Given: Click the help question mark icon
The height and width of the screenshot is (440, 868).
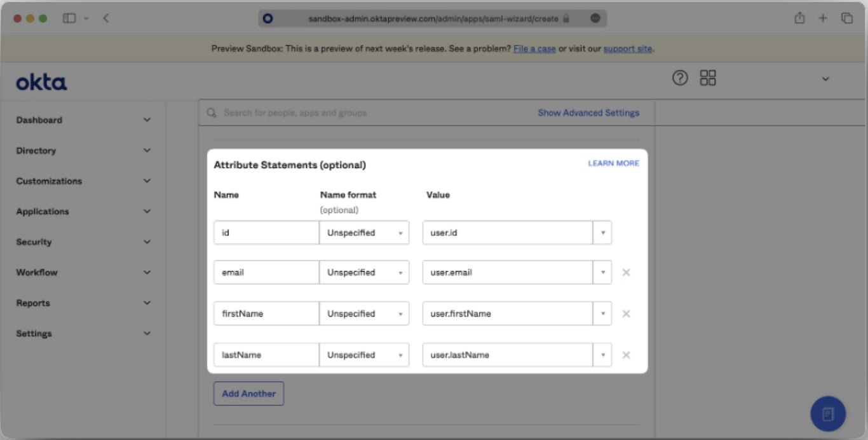Looking at the screenshot, I should click(x=680, y=78).
